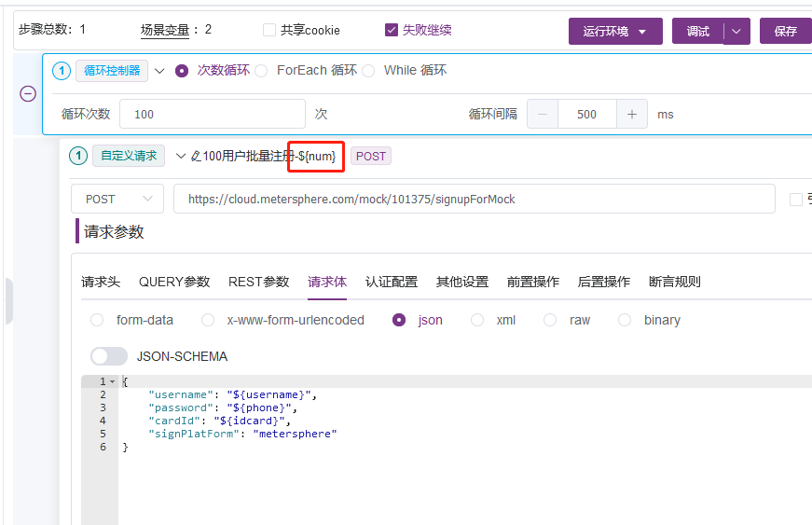Screen dimensions: 812x525
Task: Click POST method tag beside request name
Action: [x=371, y=156]
